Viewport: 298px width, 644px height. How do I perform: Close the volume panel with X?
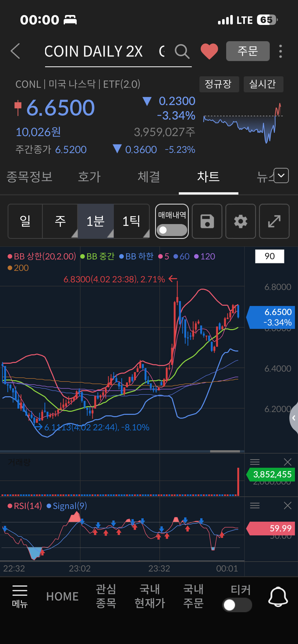[x=288, y=462]
